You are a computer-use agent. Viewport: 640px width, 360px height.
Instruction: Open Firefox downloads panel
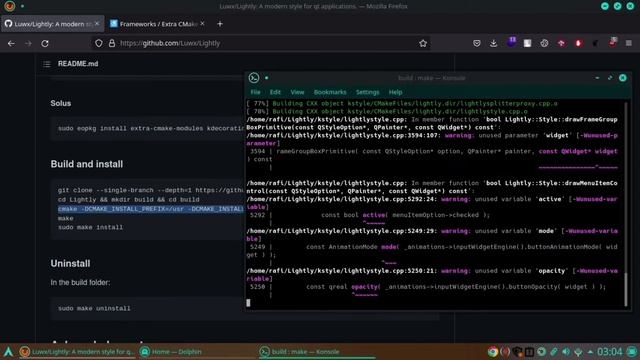[493, 43]
